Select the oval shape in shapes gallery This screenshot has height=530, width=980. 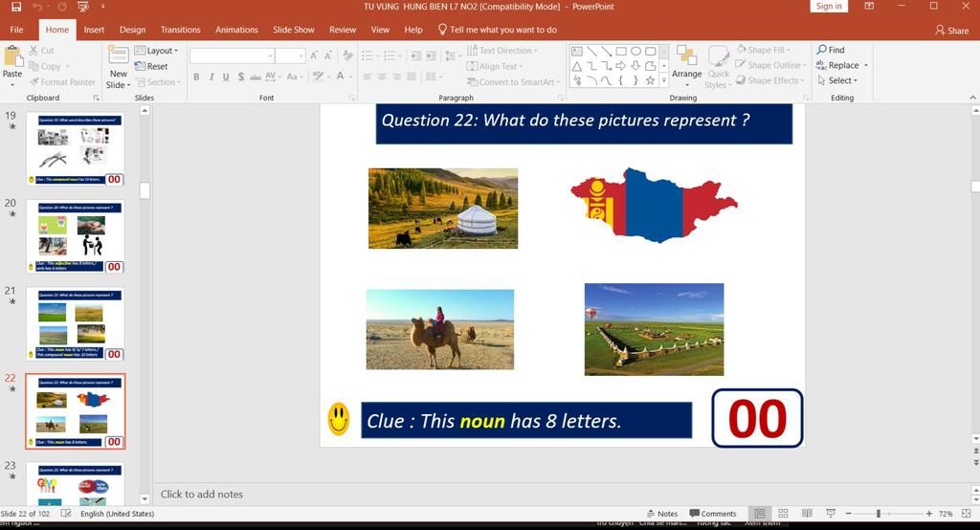coord(635,52)
